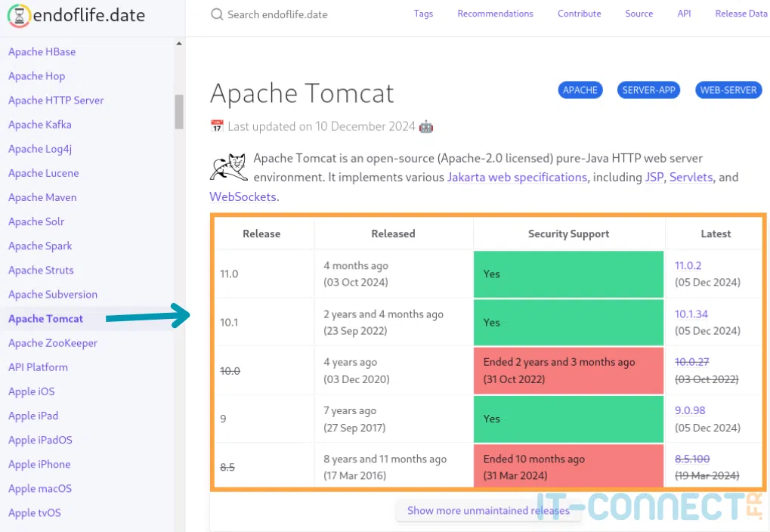
Task: Open the 10.1.34 latest release link
Action: click(691, 314)
